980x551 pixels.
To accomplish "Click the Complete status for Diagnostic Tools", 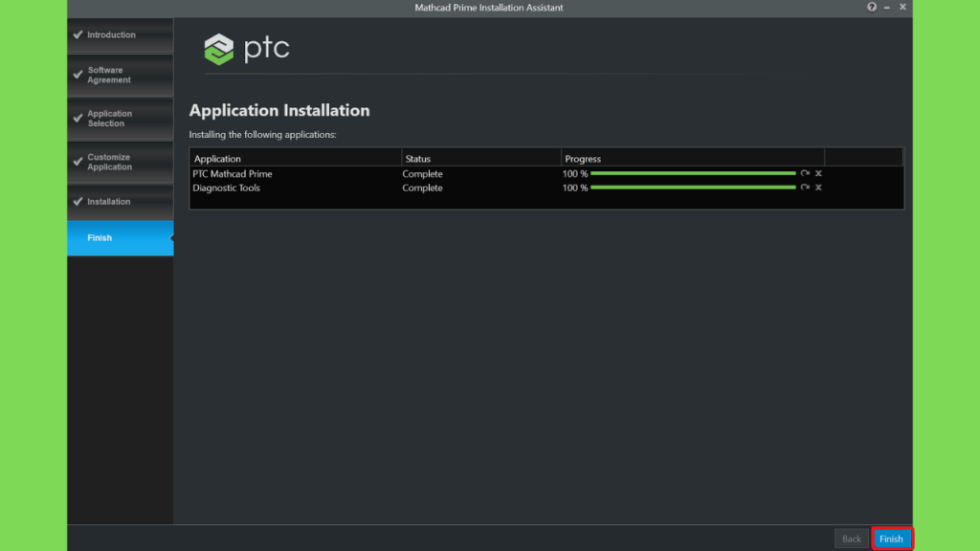I will pyautogui.click(x=422, y=187).
